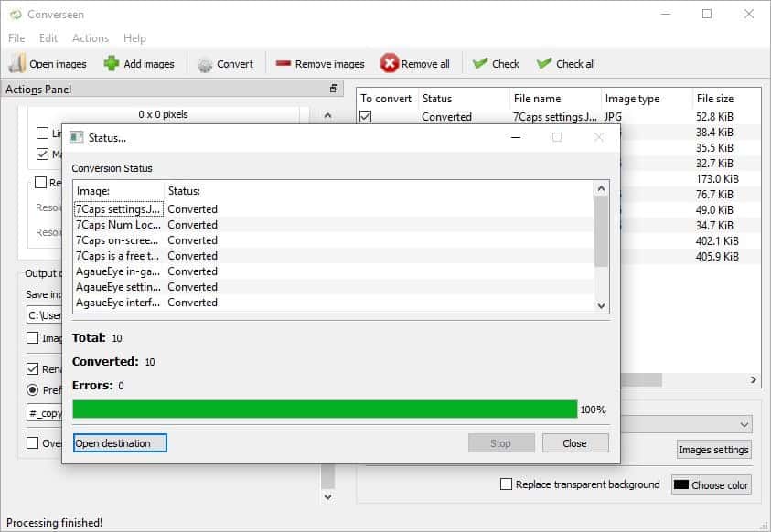Open the Edit menu
771x532 pixels.
[x=48, y=37]
